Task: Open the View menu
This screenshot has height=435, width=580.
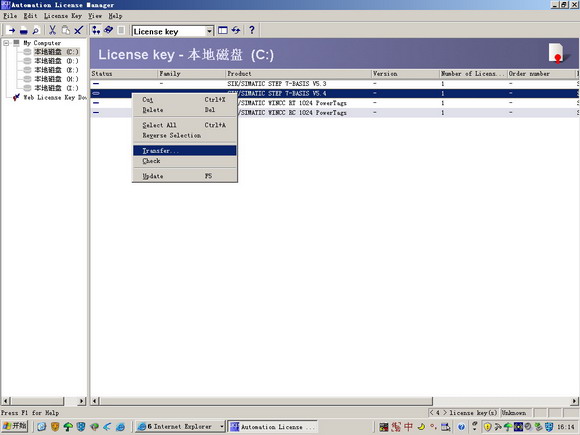Action: click(95, 16)
